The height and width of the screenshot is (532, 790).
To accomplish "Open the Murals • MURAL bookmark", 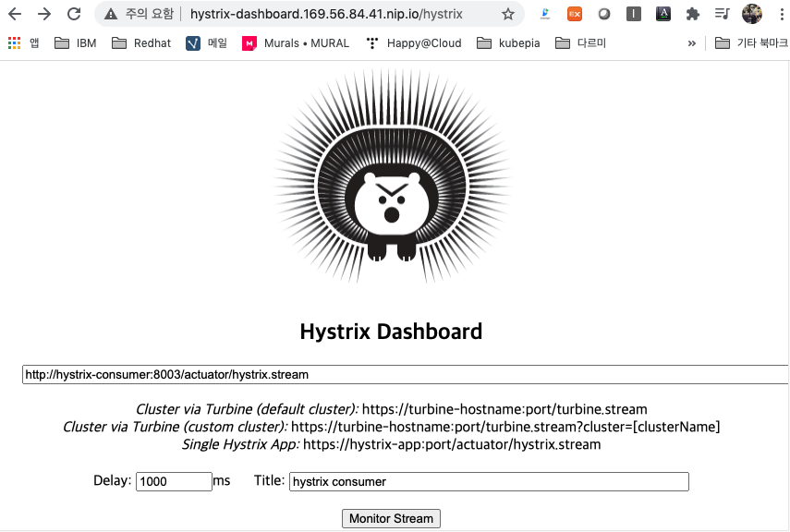I will pyautogui.click(x=296, y=43).
